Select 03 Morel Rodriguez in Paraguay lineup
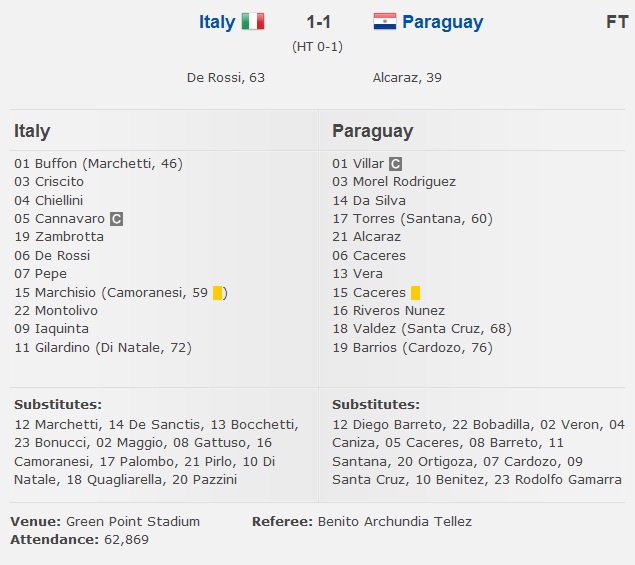This screenshot has width=635, height=565. tap(394, 182)
